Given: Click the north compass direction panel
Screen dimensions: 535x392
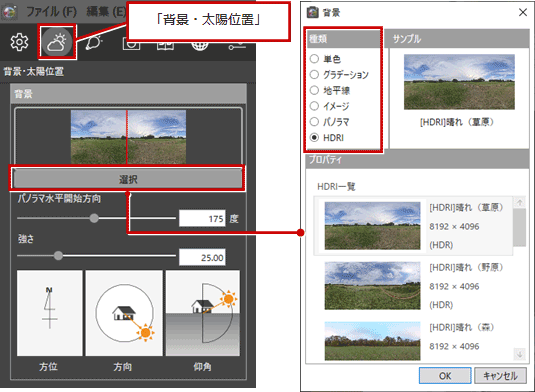Looking at the screenshot, I should point(49,313).
